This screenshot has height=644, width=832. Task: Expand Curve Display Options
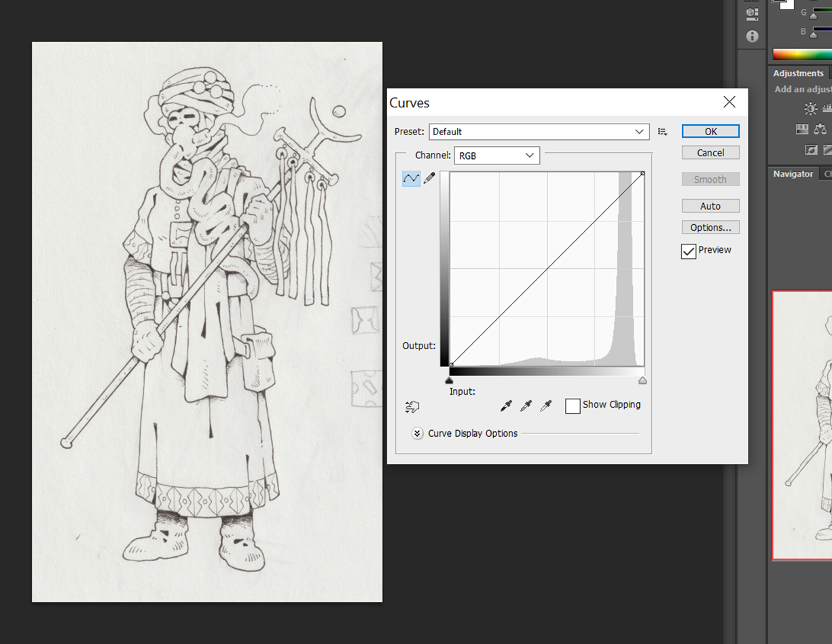(x=418, y=433)
